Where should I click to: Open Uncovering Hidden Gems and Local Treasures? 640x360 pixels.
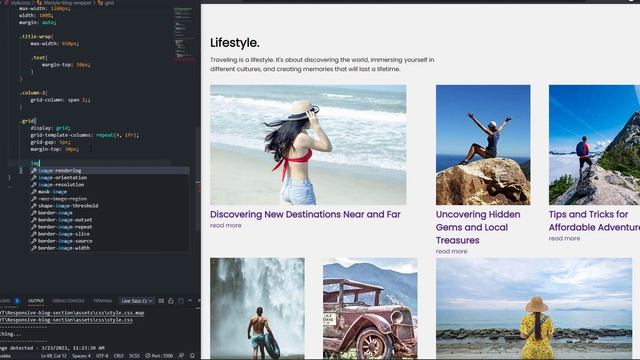point(478,227)
